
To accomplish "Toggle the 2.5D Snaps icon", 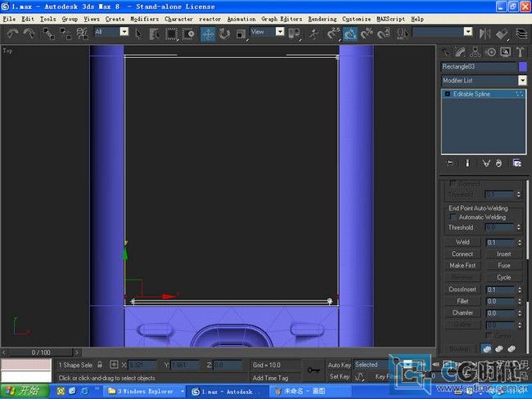I will [333, 34].
